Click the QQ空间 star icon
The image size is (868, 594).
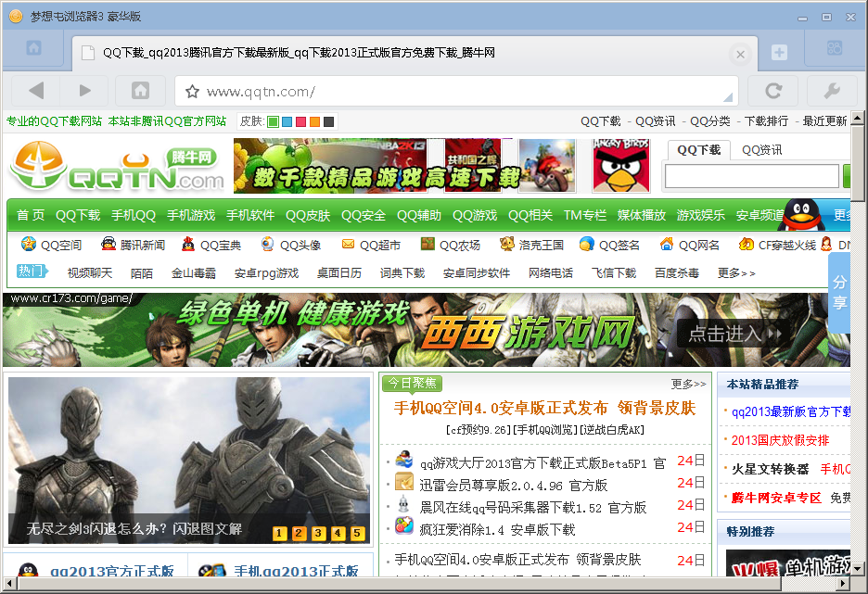(x=28, y=244)
